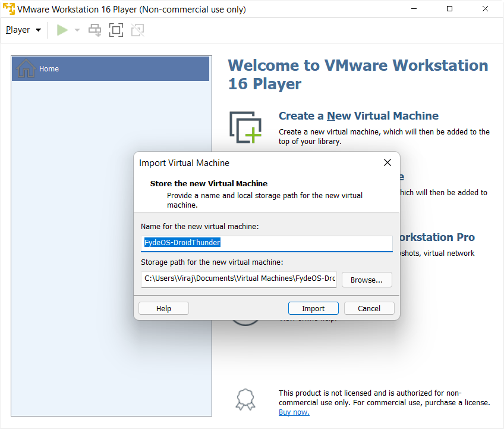Click the green power on play icon
This screenshot has height=429, width=504.
62,30
